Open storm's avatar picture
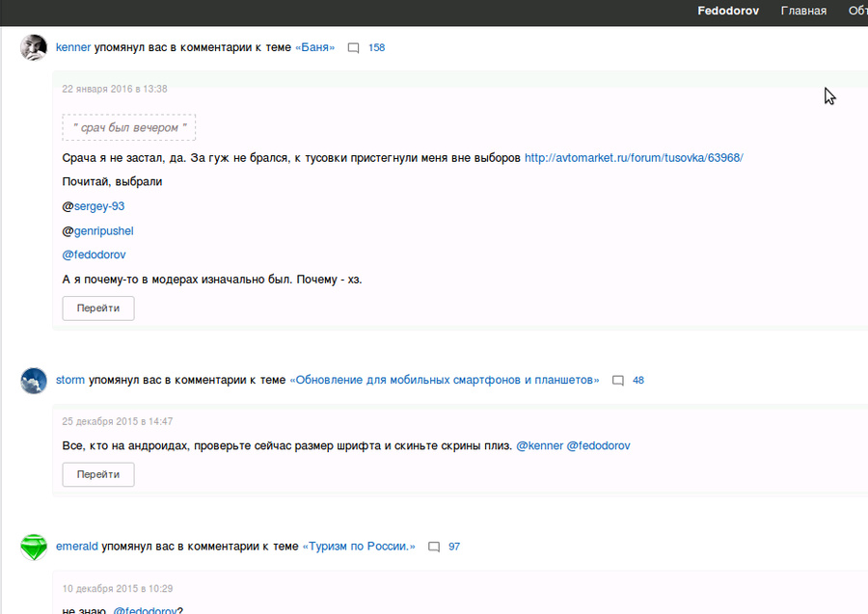 tap(34, 381)
